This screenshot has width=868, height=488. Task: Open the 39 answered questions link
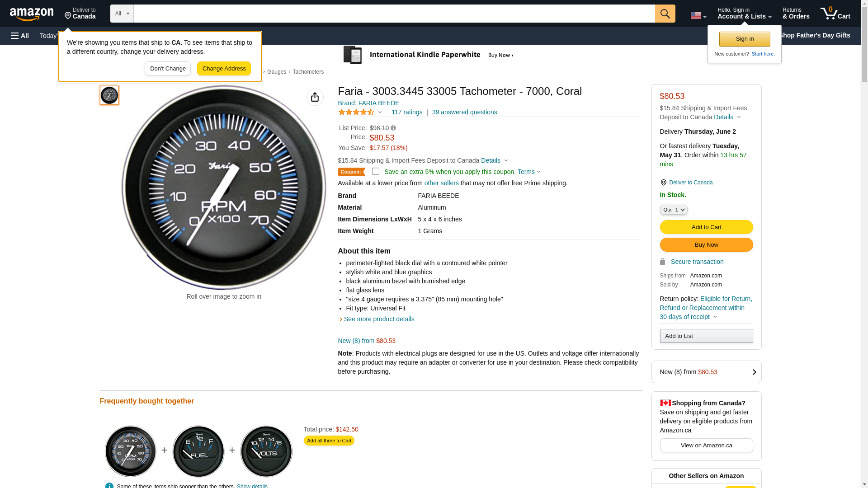(464, 112)
